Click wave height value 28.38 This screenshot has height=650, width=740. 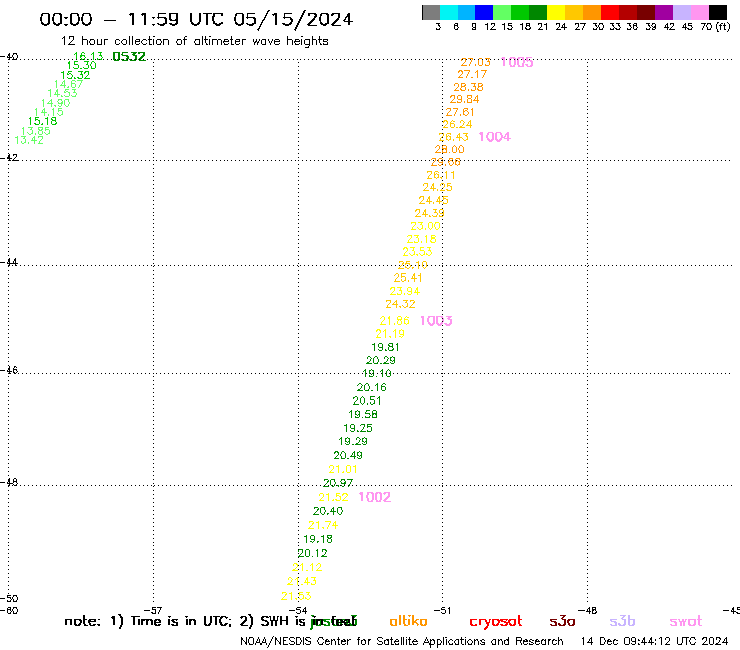469,87
